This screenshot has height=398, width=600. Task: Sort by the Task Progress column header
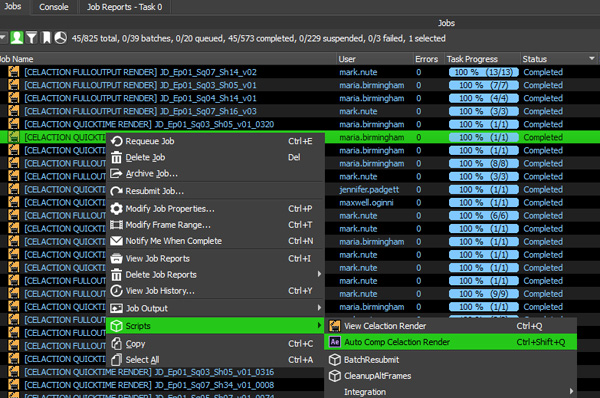tap(483, 59)
